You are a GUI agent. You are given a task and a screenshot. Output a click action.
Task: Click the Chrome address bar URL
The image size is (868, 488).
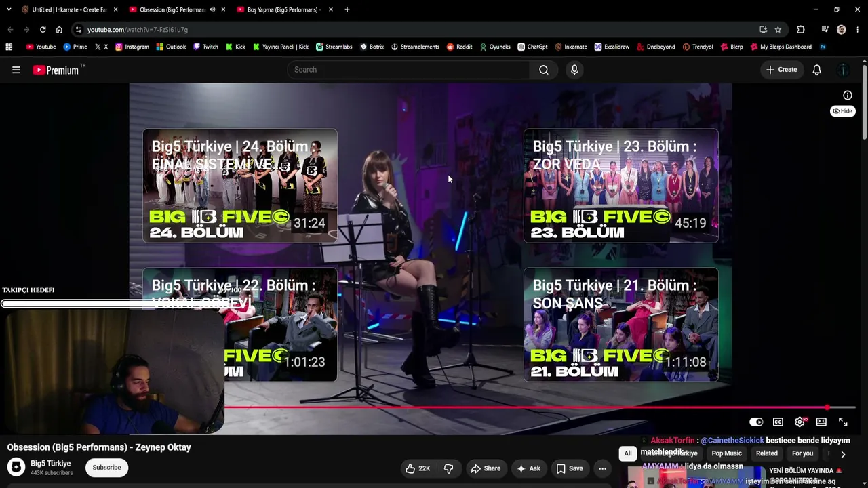[138, 30]
